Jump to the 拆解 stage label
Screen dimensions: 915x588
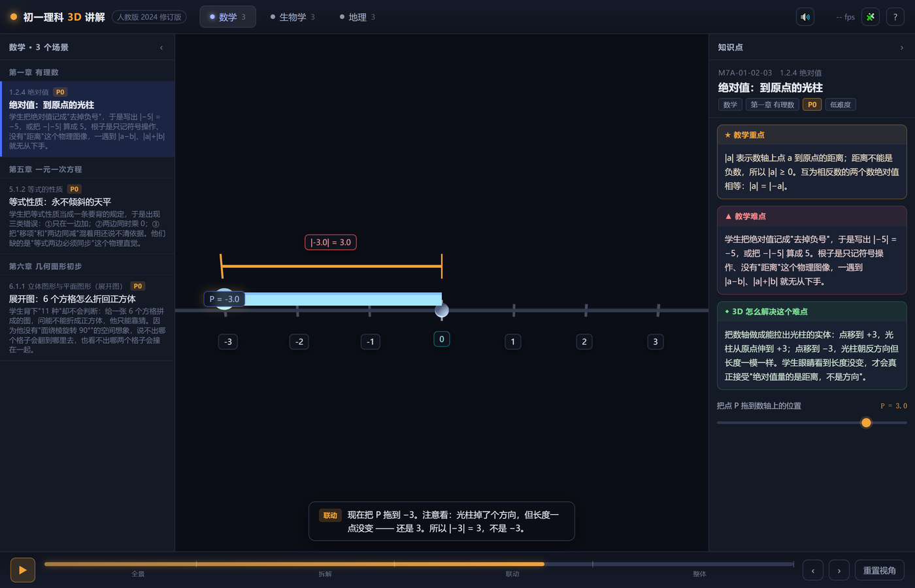click(325, 574)
